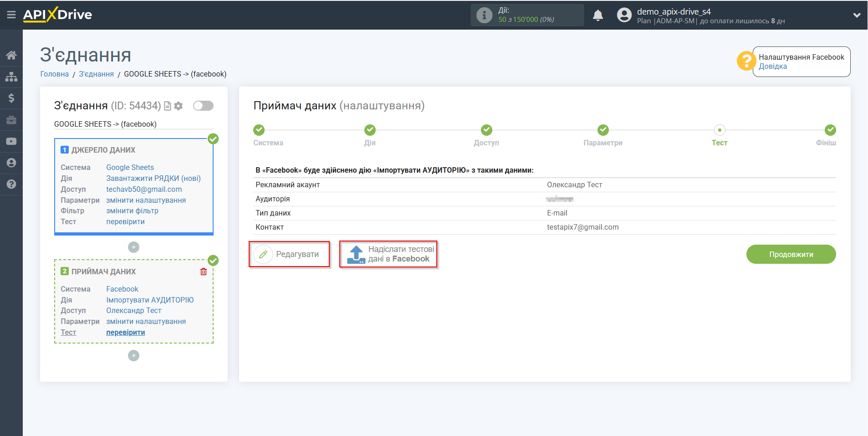Click the Редагувати pencil icon

pyautogui.click(x=263, y=254)
